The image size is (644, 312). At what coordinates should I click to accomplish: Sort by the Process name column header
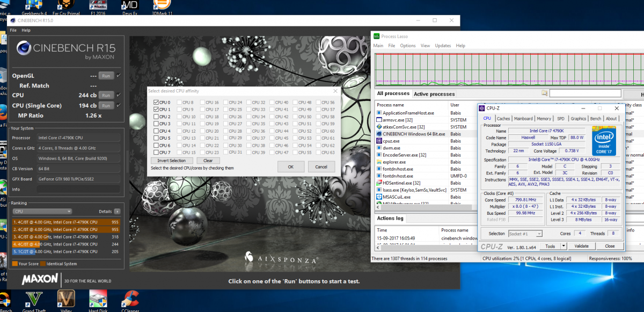point(411,105)
